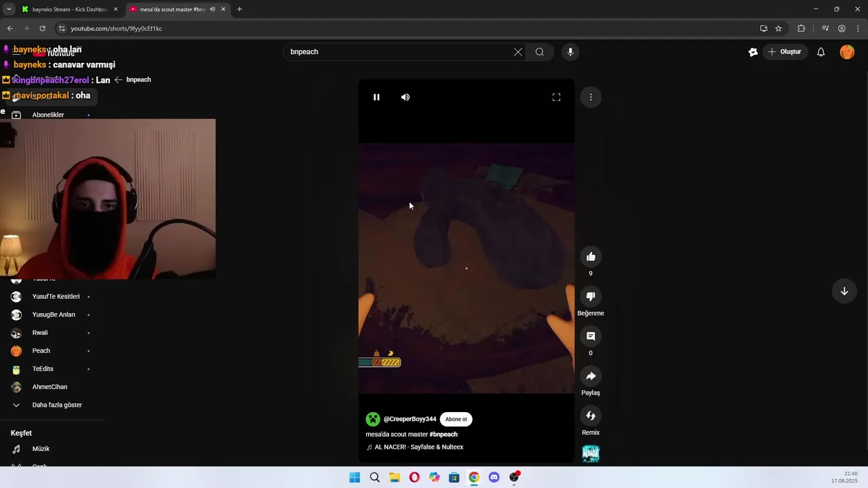Screen dimensions: 868x488
Task: Mute the YouTube tab via speaker icon
Action: pos(212,9)
